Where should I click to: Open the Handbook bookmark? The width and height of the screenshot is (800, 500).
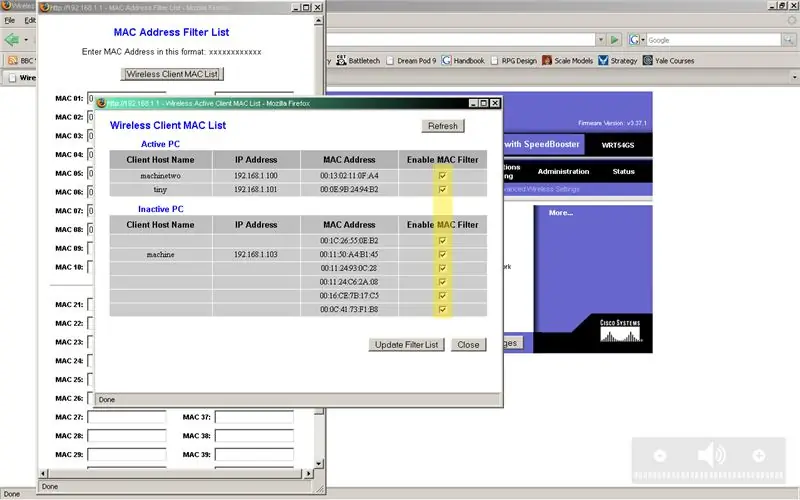click(x=463, y=61)
